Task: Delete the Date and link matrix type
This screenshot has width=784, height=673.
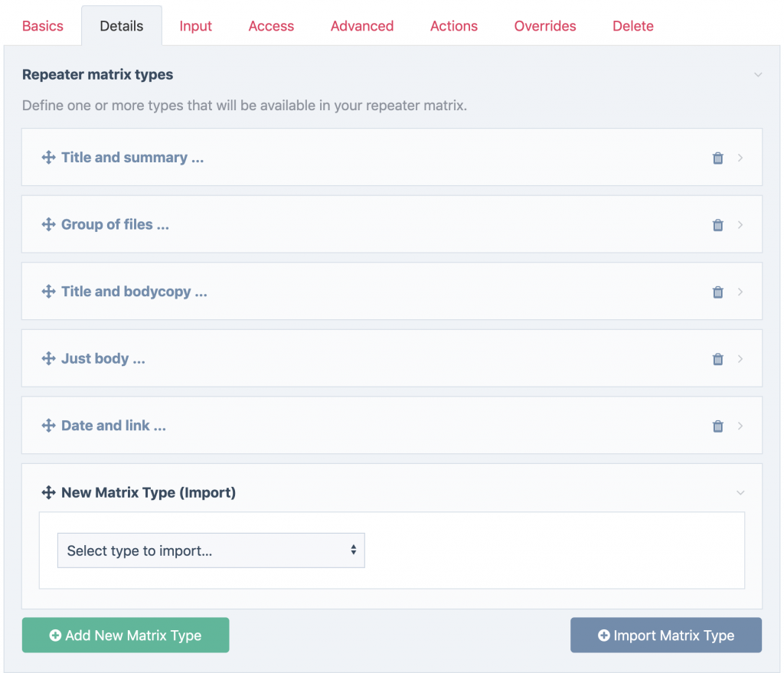Action: 718,426
